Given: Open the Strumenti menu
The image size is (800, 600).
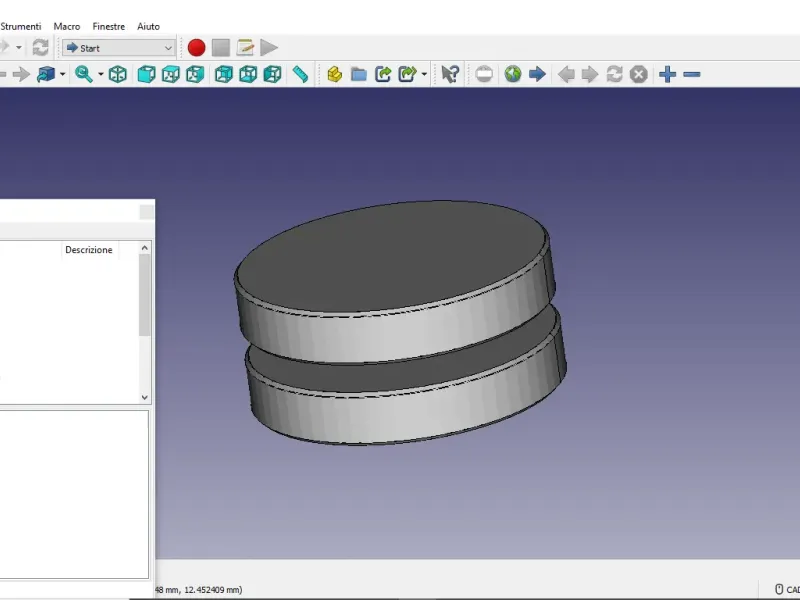Looking at the screenshot, I should [x=20, y=27].
